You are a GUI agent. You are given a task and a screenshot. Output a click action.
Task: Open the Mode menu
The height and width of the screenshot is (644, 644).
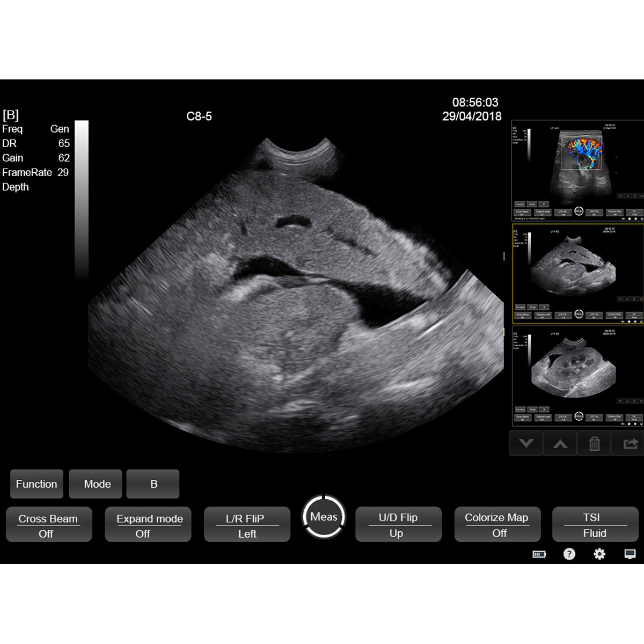97,484
